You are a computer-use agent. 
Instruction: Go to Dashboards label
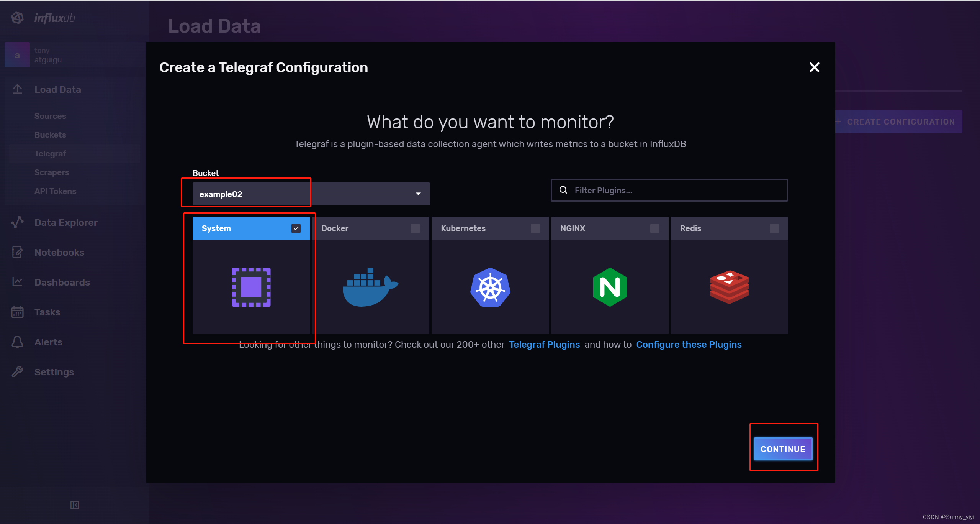pos(62,282)
